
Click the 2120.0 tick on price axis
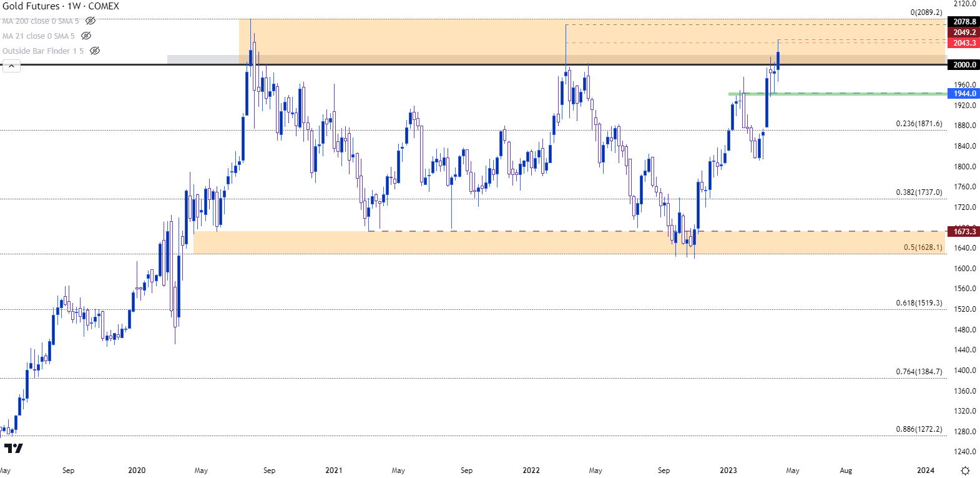965,4
